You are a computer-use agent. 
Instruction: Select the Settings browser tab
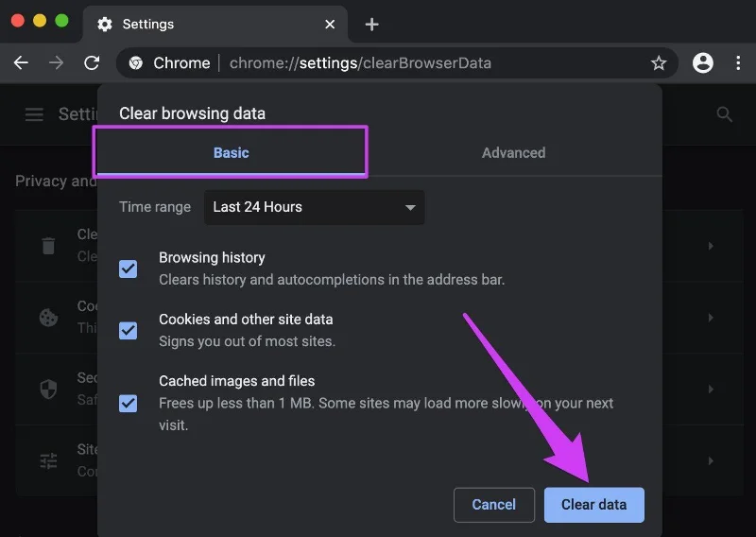pyautogui.click(x=215, y=25)
